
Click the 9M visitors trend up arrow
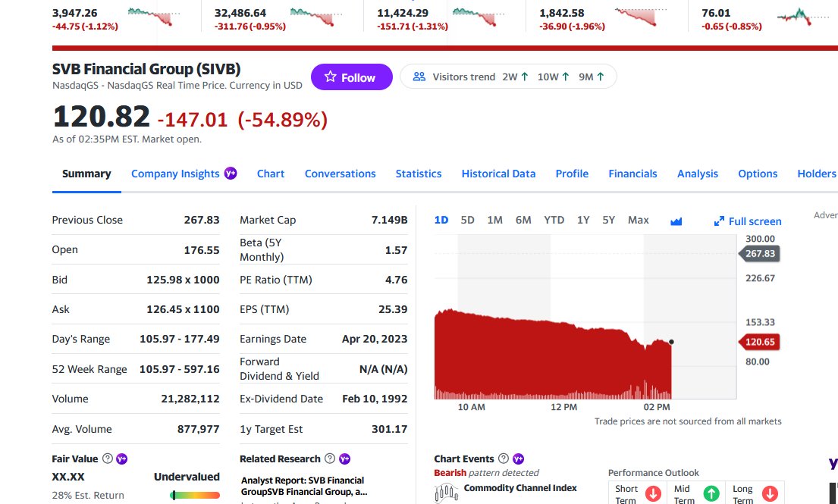coord(600,77)
